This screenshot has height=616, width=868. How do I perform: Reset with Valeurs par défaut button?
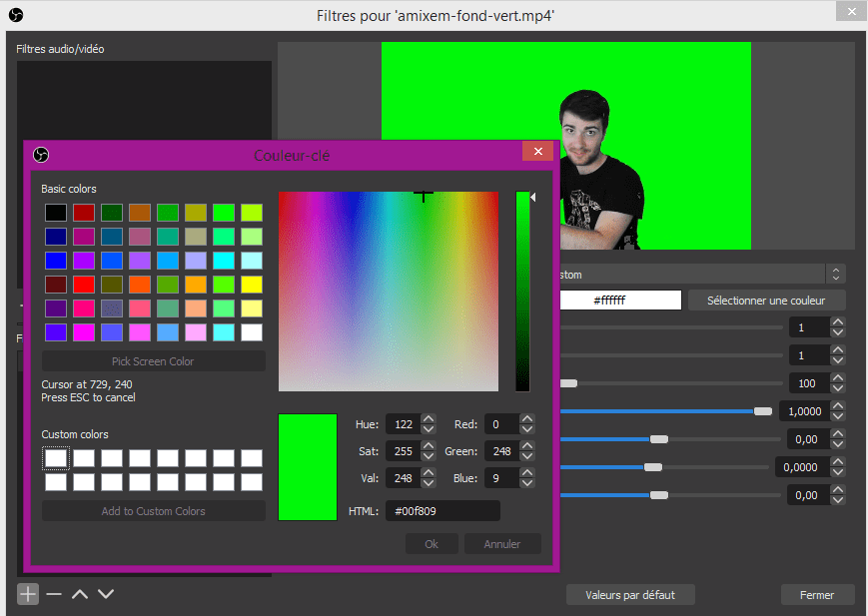pyautogui.click(x=630, y=595)
